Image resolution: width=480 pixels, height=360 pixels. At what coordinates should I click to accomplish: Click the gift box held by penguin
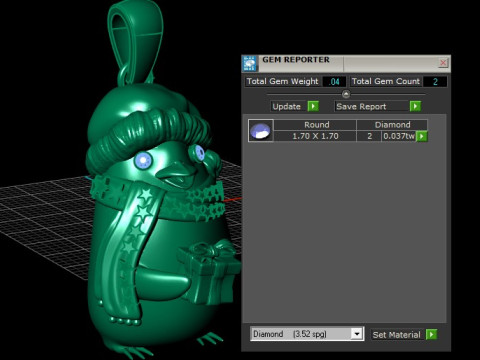[x=208, y=273]
